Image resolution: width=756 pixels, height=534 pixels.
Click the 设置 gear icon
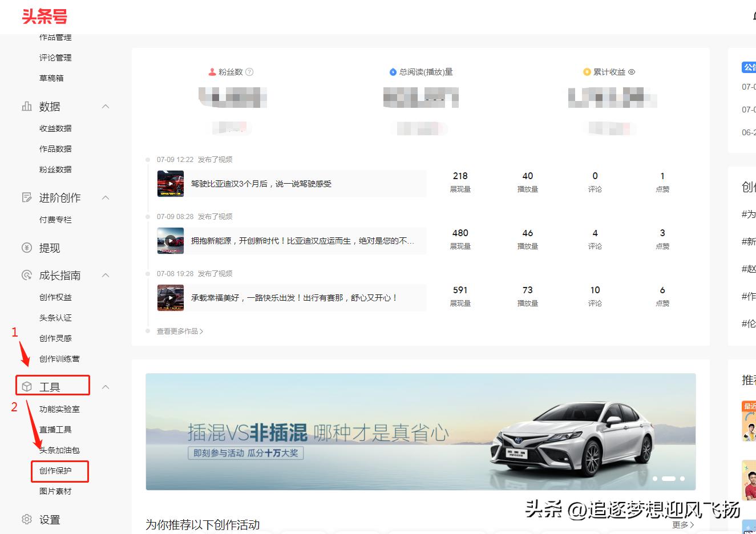(x=26, y=519)
